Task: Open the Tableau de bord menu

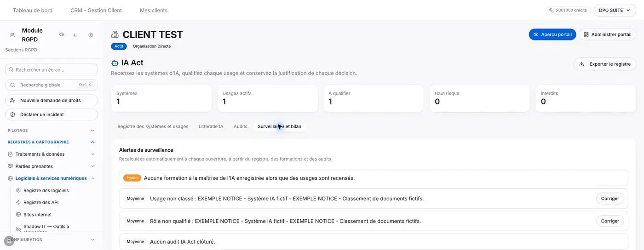Action: 33,10
